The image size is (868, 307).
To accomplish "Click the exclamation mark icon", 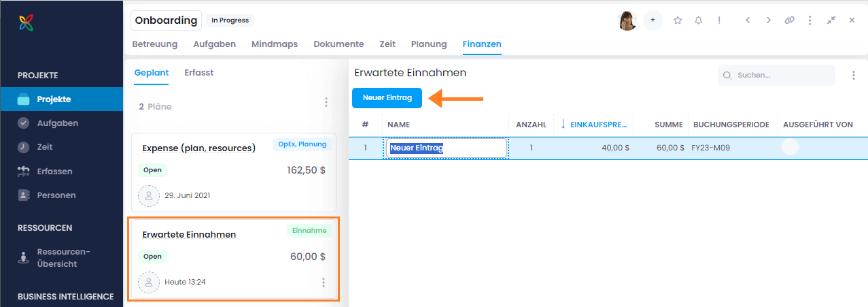I will coord(719,20).
